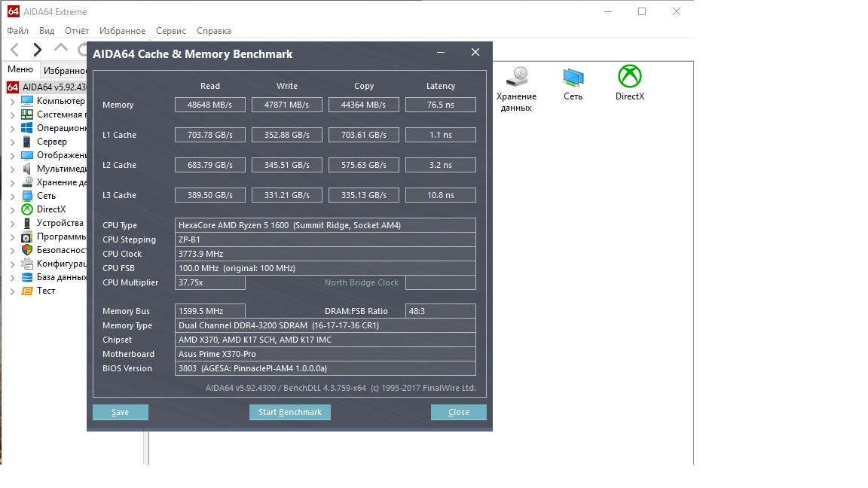868x488 pixels.
Task: Click the back navigation arrow in the toolbar
Action: [15, 50]
